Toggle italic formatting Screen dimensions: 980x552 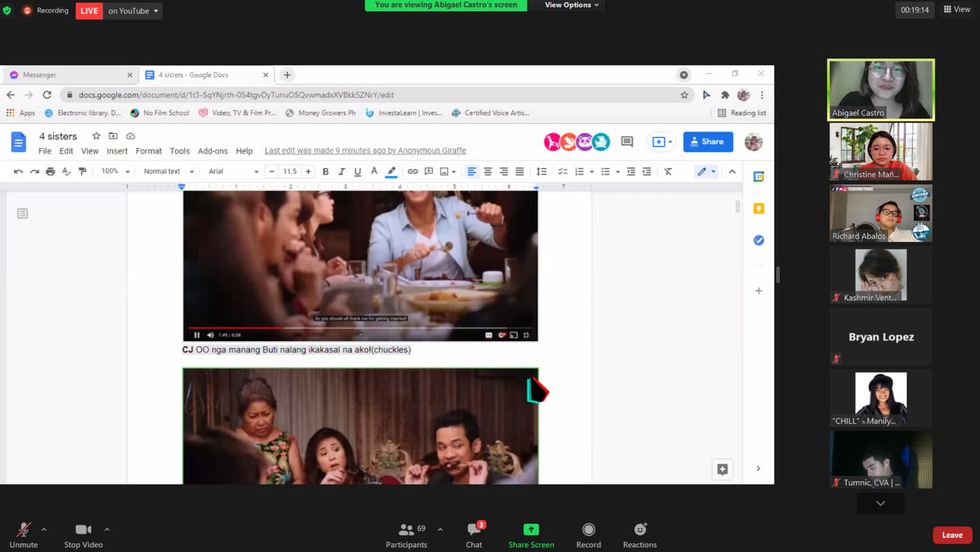click(342, 172)
